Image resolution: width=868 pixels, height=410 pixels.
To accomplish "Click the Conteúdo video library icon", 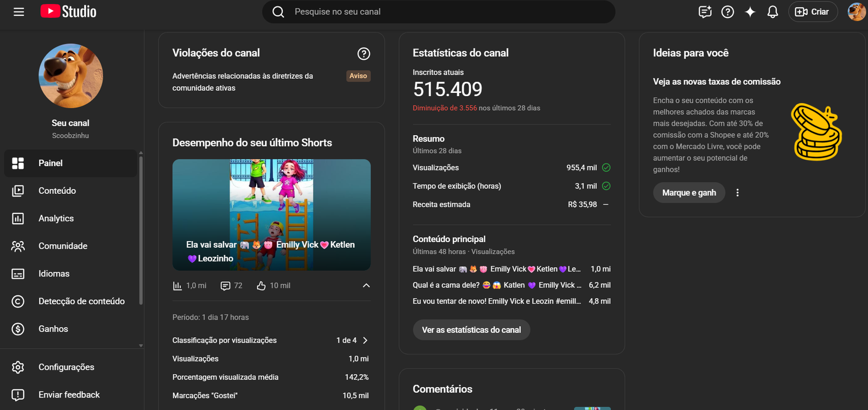I will pos(18,191).
